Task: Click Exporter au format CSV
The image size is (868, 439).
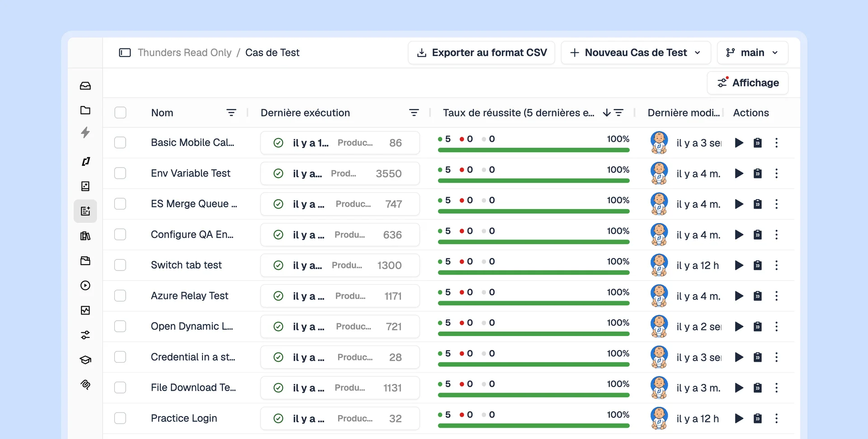Action: tap(481, 53)
